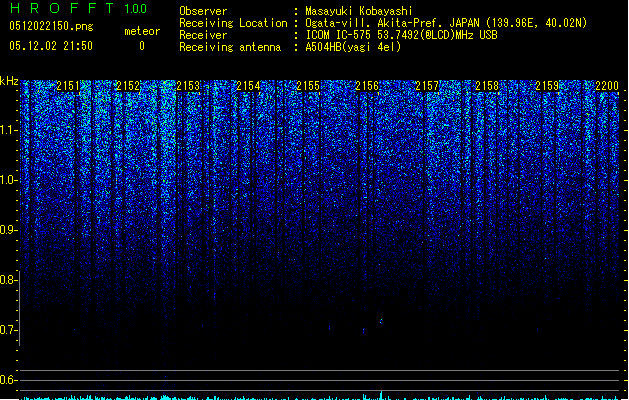Click the kHz axis unit label
Image resolution: width=629 pixels, height=400 pixels.
point(9,81)
